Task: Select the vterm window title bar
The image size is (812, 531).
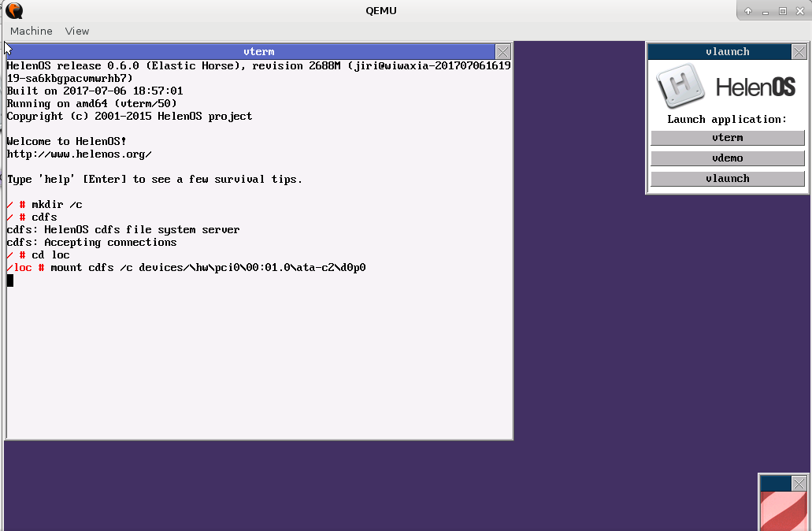Action: [250, 52]
